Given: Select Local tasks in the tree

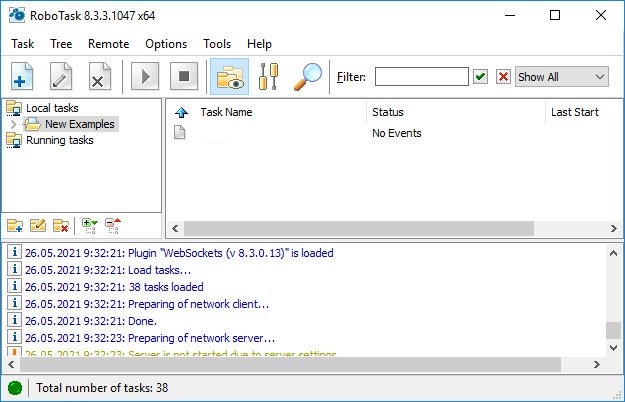Looking at the screenshot, I should pyautogui.click(x=52, y=108).
